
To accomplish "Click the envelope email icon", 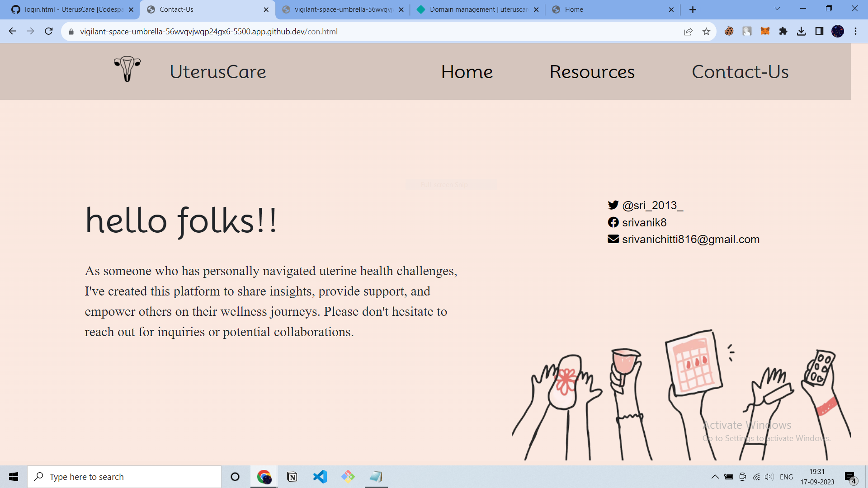I will [x=613, y=239].
